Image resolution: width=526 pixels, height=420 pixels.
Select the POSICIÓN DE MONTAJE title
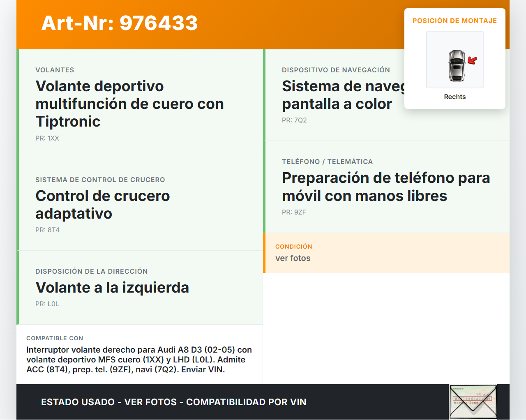pyautogui.click(x=454, y=21)
